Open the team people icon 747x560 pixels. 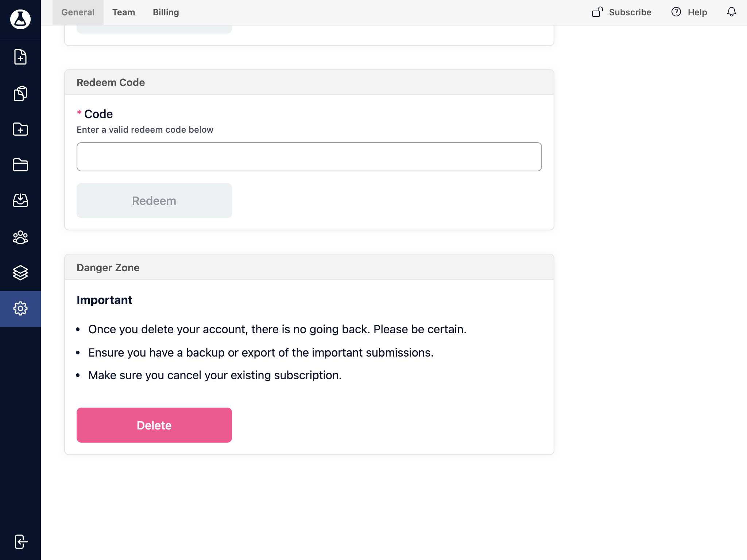coord(20,237)
